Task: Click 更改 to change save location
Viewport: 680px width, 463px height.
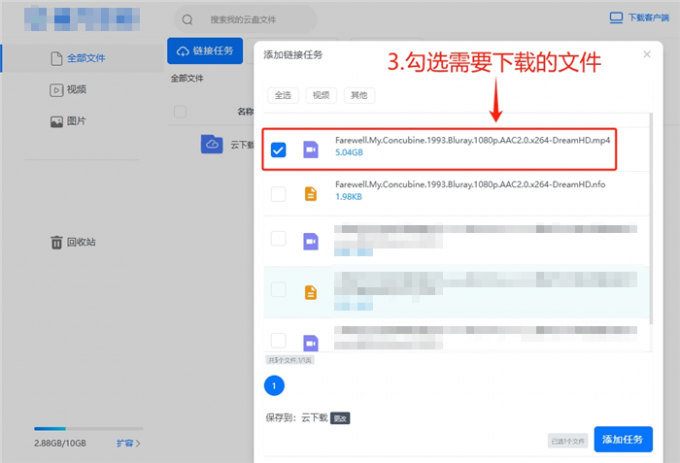Action: point(340,418)
